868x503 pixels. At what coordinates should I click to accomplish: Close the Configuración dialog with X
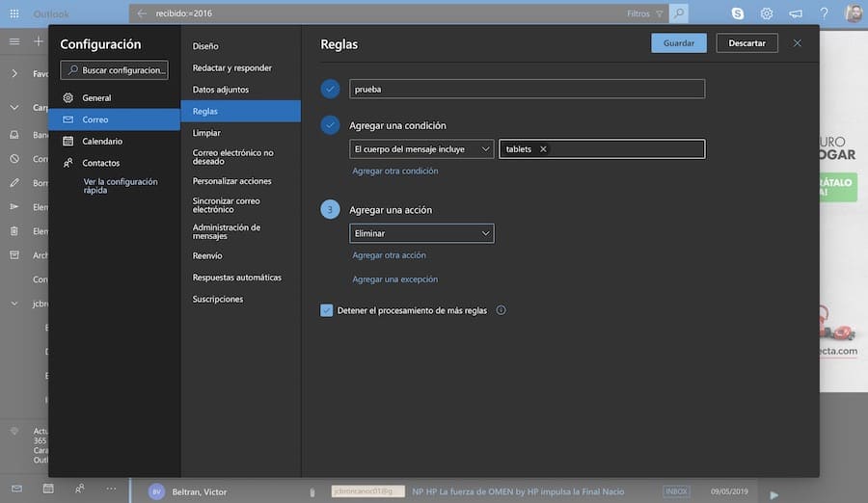797,43
